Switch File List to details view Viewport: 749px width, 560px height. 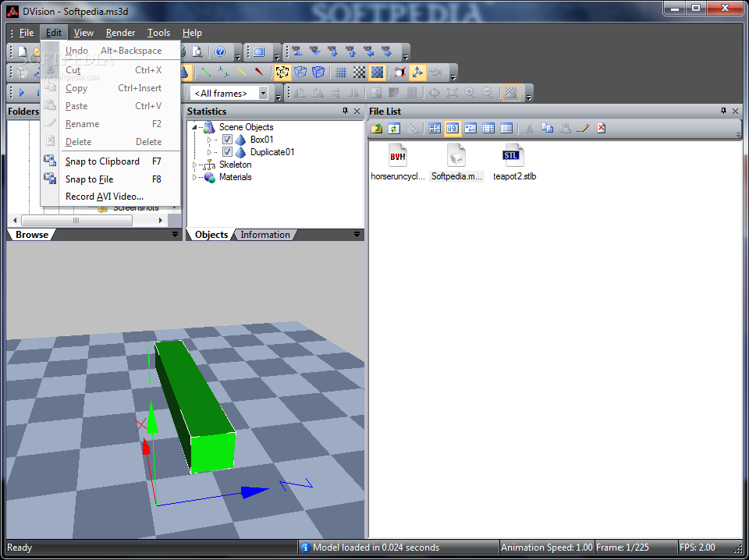point(506,128)
